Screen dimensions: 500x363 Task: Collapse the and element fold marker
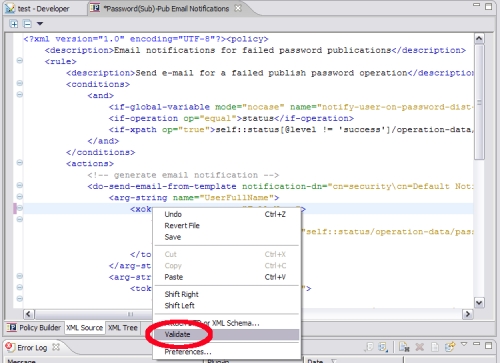coord(20,95)
